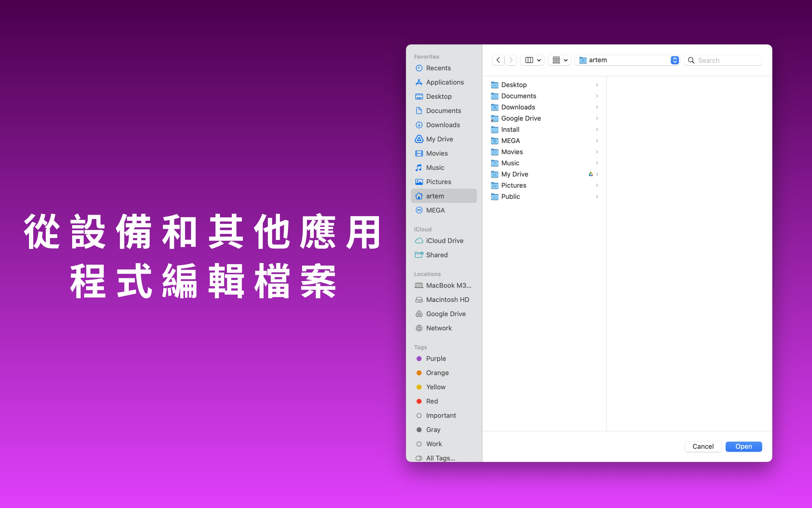Viewport: 812px width, 508px height.
Task: Click the Documents sidebar icon
Action: click(419, 111)
